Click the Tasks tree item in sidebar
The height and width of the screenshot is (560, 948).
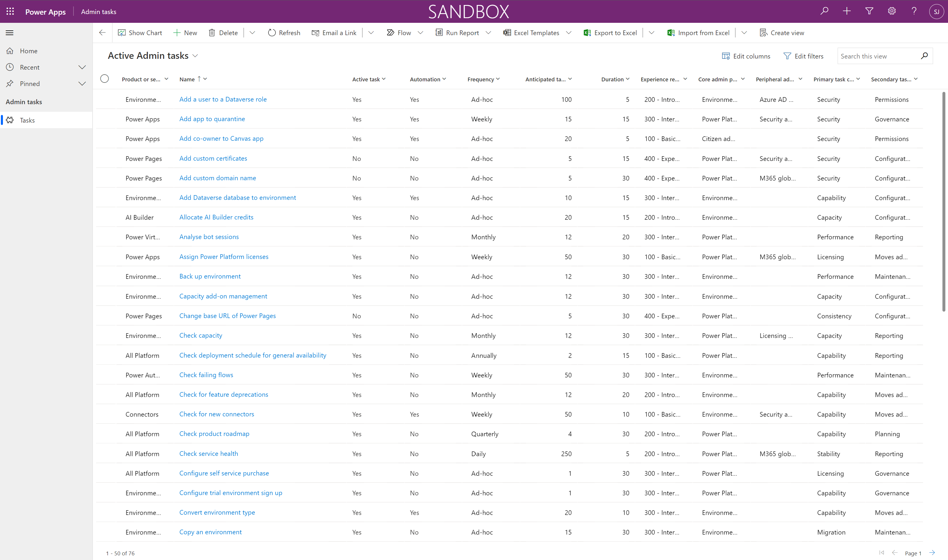pos(26,120)
